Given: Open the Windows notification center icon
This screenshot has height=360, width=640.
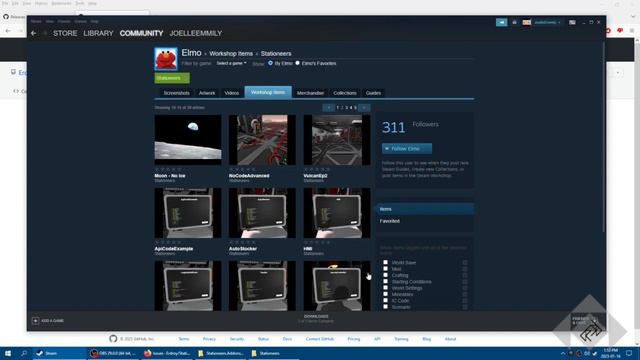Looking at the screenshot, I should (629, 353).
